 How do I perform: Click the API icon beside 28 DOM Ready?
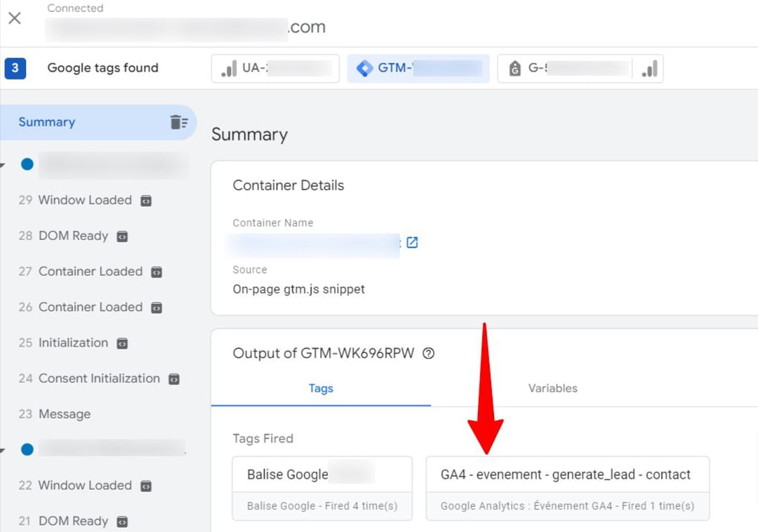[x=123, y=237]
